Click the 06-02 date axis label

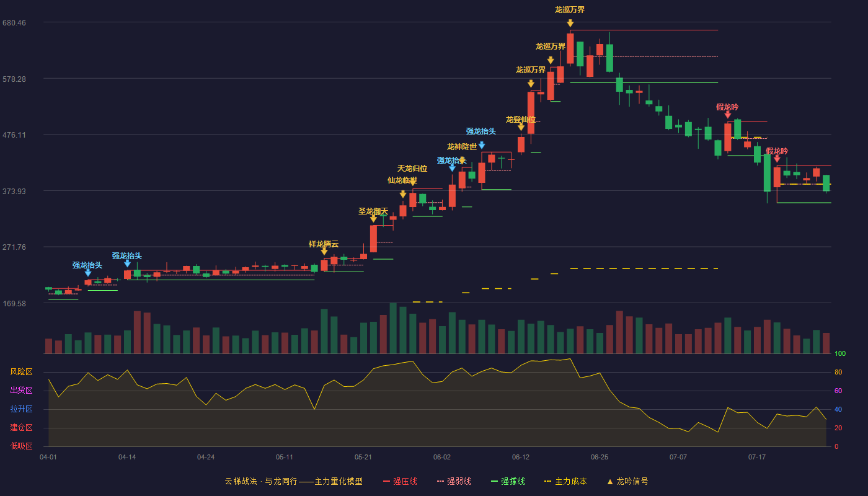tap(442, 457)
